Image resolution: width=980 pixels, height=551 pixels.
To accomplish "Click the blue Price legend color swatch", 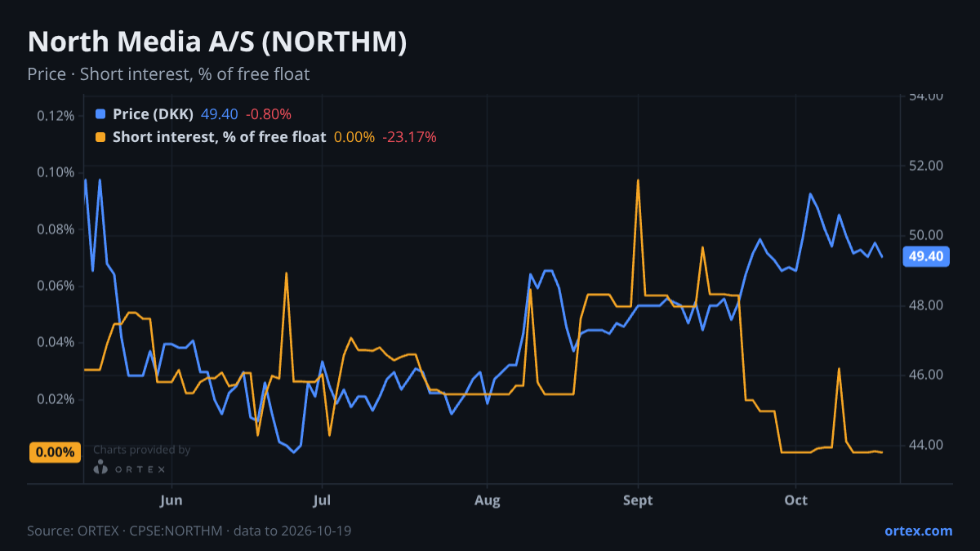I will (x=100, y=114).
